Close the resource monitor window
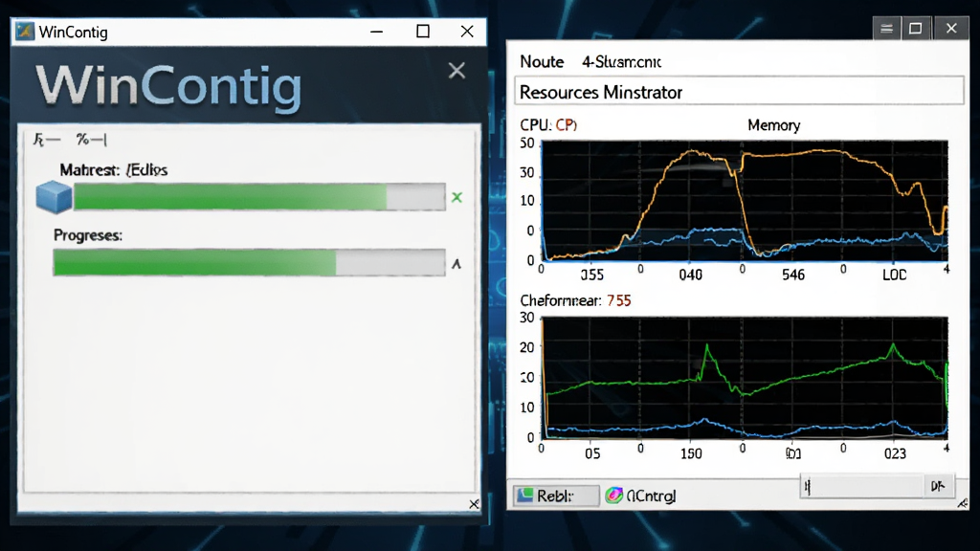This screenshot has width=980, height=551. pos(951,28)
